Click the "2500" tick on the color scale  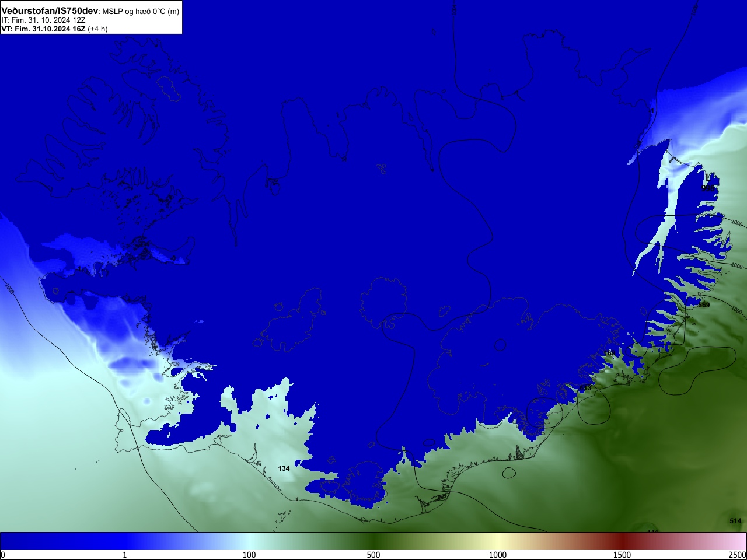pos(738,555)
